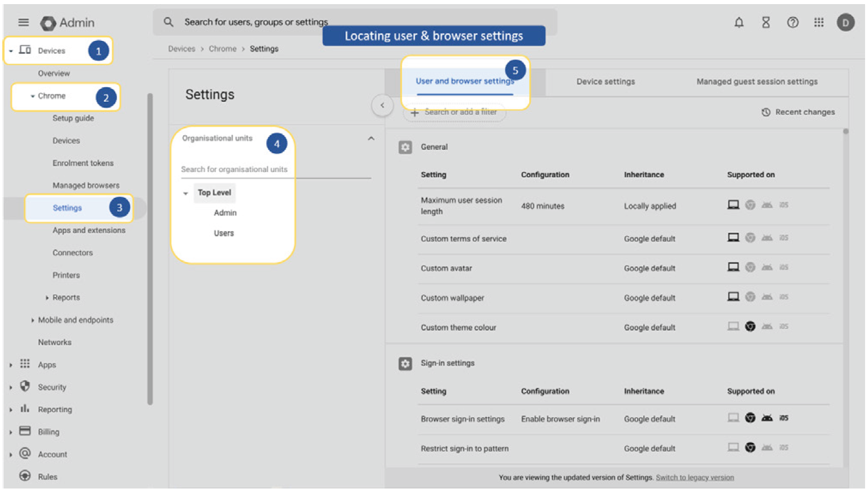Open Custom wallpaper setting
868x492 pixels.
point(452,298)
